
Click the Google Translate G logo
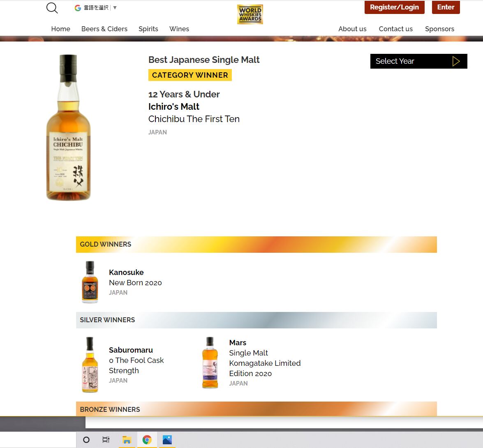point(78,8)
